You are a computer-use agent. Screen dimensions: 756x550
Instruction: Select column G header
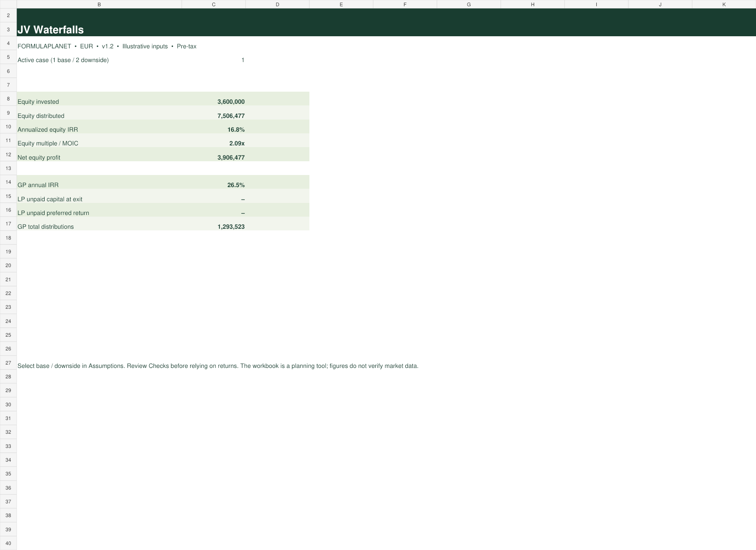coord(469,4)
